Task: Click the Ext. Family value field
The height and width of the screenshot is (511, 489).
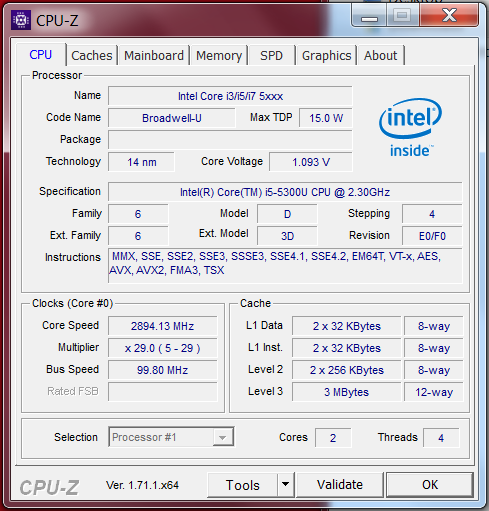Action: point(138,236)
